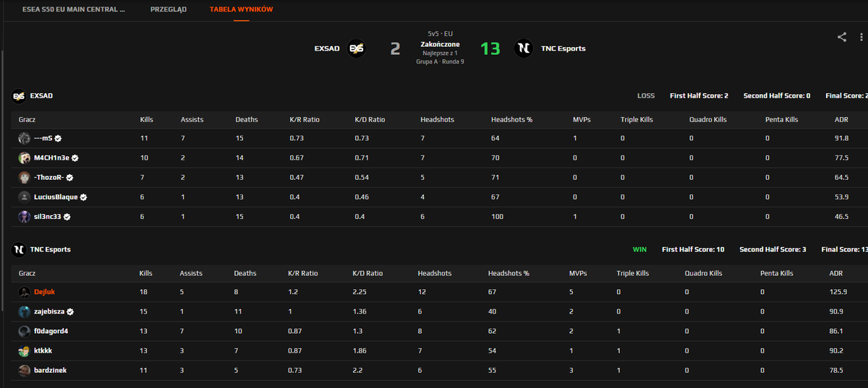Click the Assists header in TNC Esports table
The width and height of the screenshot is (868, 388).
[191, 274]
